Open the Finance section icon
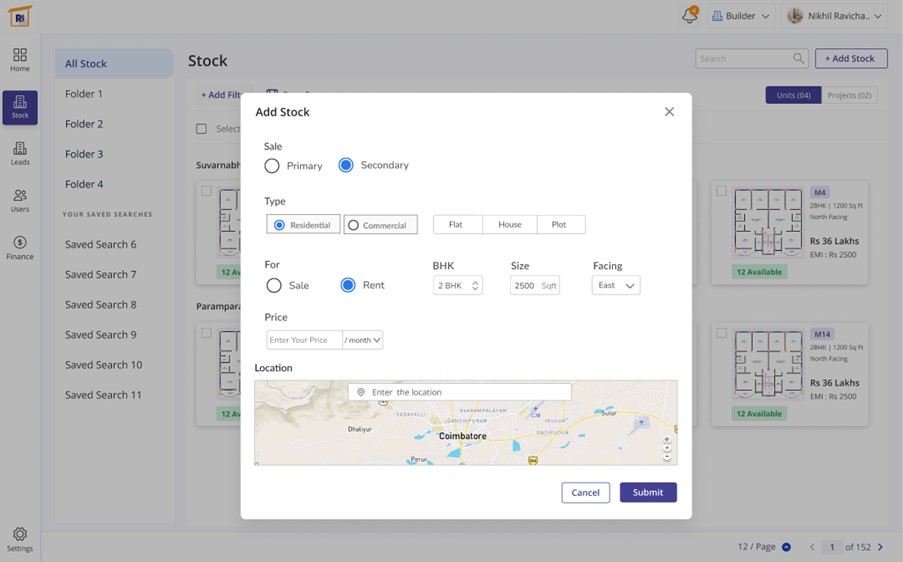903x562 pixels. coord(20,247)
